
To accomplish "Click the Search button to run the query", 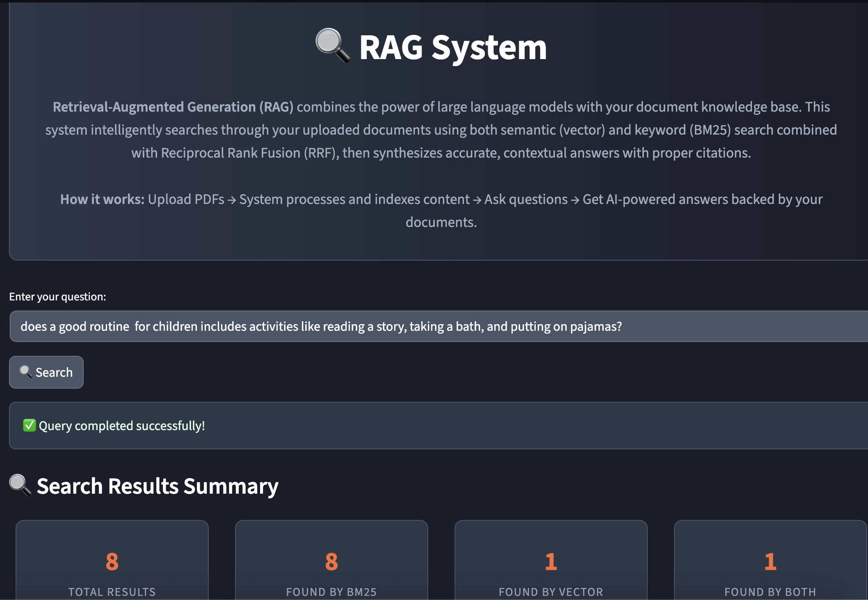I will click(46, 372).
